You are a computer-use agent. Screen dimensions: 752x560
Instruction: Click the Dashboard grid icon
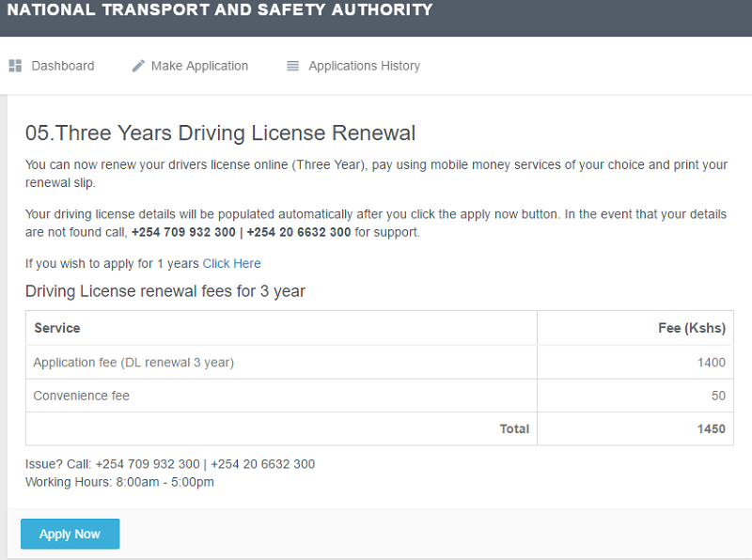pyautogui.click(x=15, y=66)
